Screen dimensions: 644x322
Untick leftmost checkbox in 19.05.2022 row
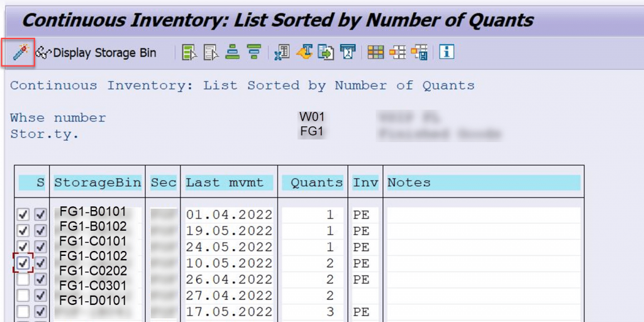23,231
